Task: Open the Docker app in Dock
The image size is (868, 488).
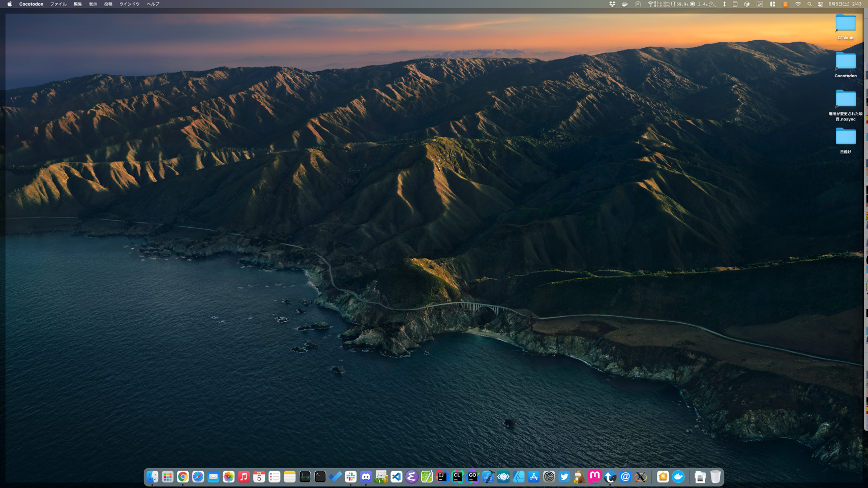Action: (678, 476)
